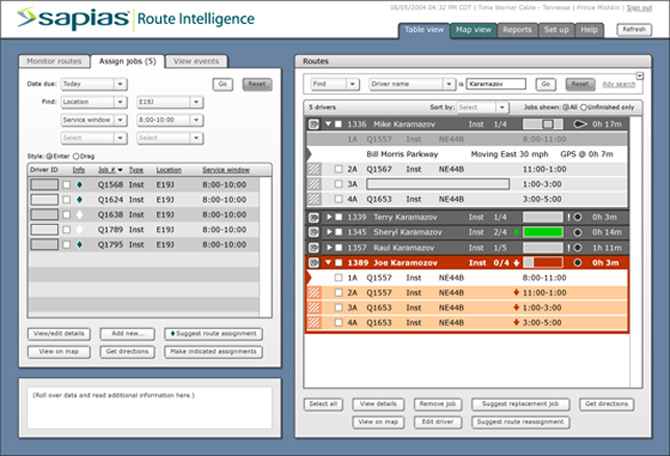This screenshot has width=670, height=456.
Task: Click status circle icon on Terry Karamazov row
Action: click(578, 217)
